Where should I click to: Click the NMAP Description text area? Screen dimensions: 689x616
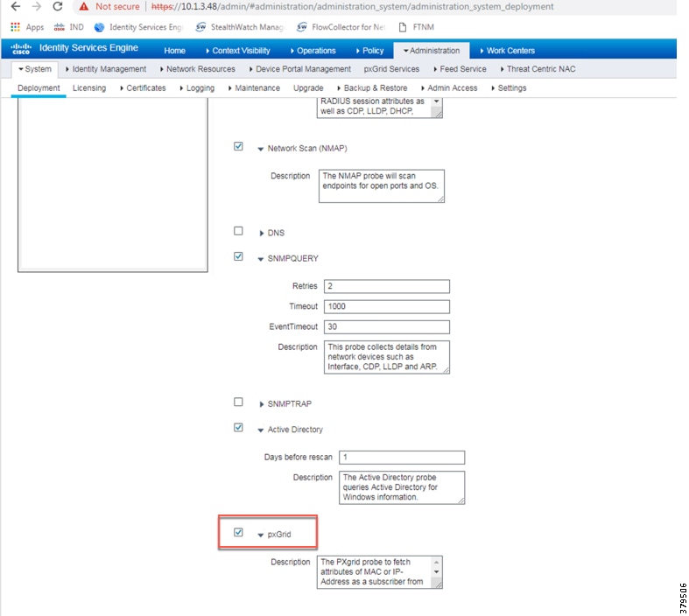pos(382,186)
